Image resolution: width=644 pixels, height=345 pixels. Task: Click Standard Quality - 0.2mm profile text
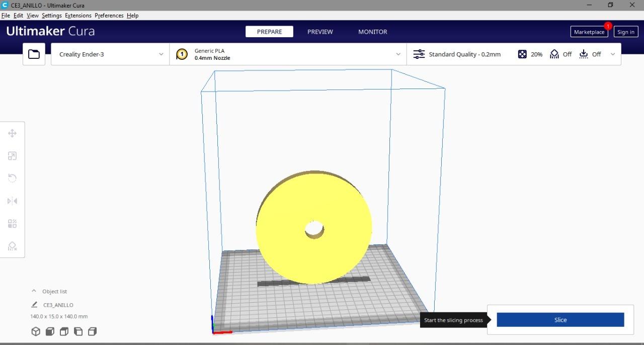[x=464, y=54]
